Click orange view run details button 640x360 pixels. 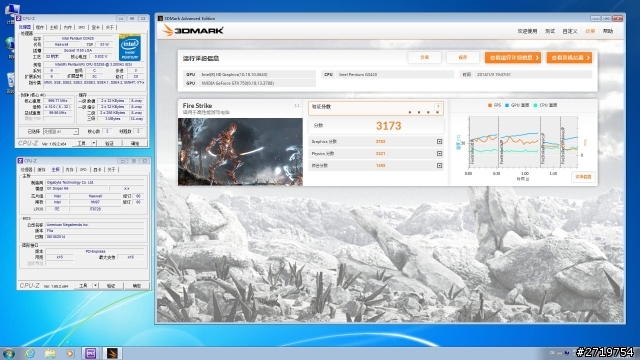[x=513, y=58]
